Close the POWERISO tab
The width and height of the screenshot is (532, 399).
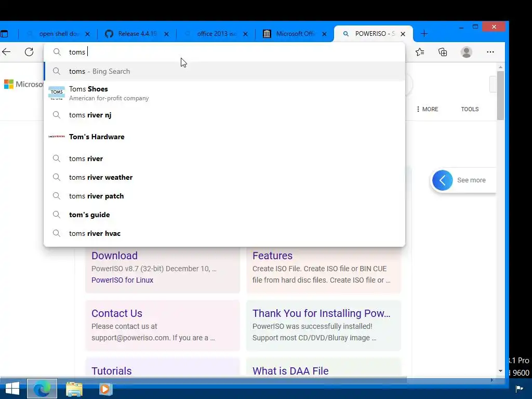coord(403,34)
